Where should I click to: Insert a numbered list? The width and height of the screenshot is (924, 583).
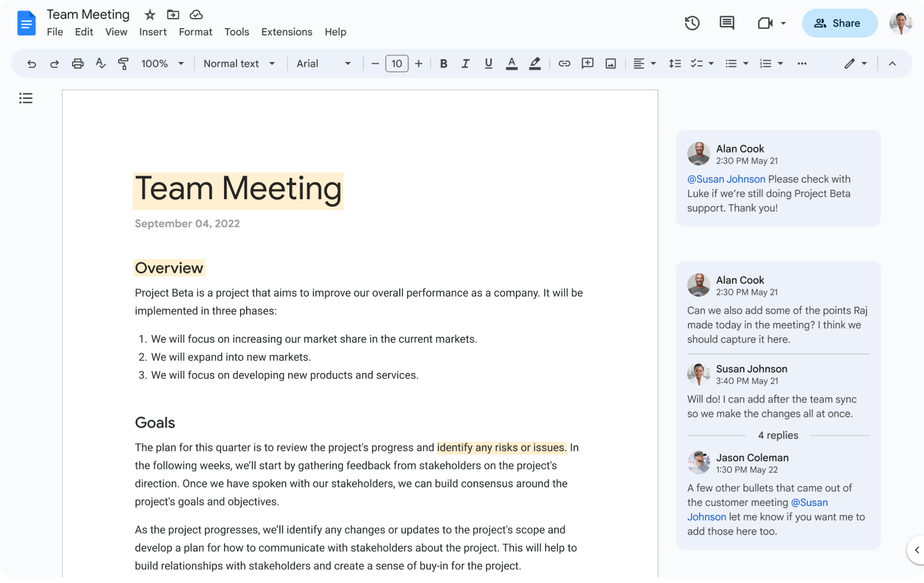tap(766, 64)
